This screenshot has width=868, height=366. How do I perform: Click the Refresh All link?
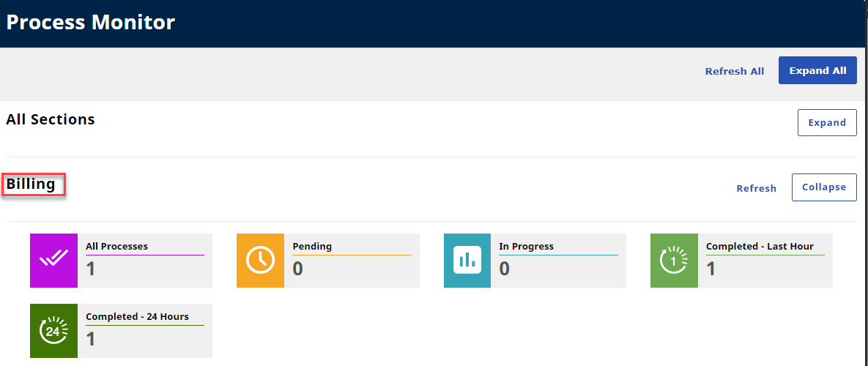[x=734, y=71]
